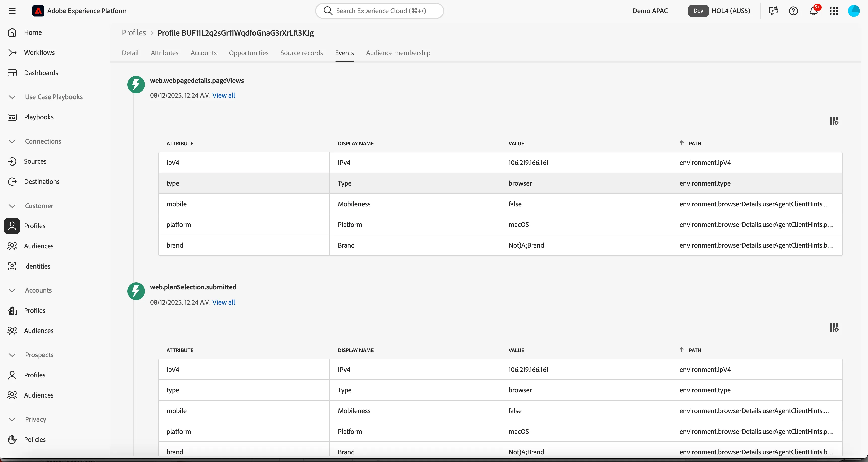The height and width of the screenshot is (462, 868).
Task: Switch to the Attributes tab
Action: [164, 53]
